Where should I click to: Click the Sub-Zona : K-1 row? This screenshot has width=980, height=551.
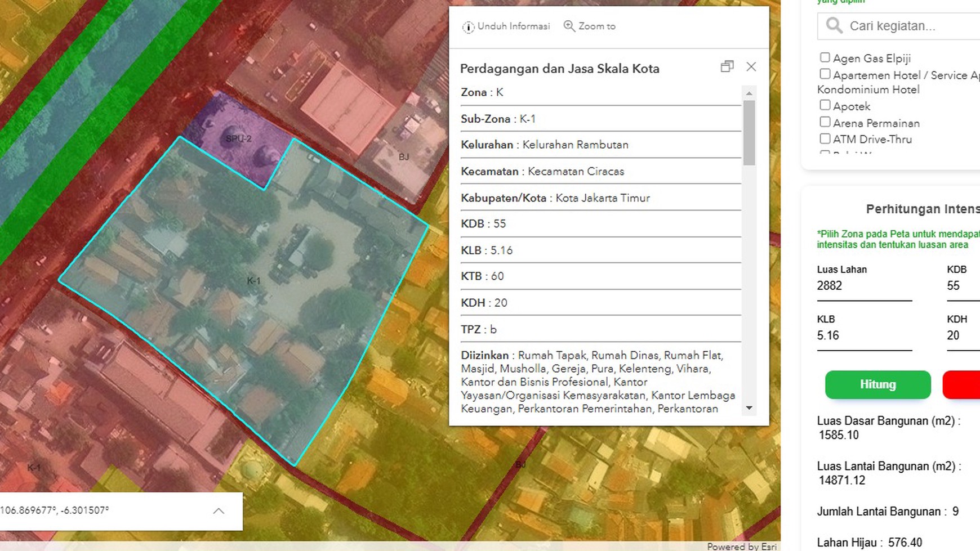click(601, 119)
